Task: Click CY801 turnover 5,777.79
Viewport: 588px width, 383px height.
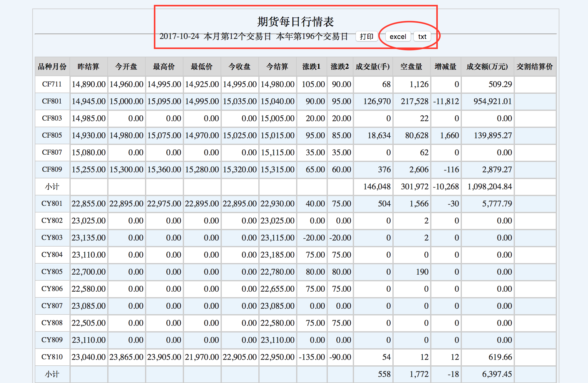Action: [497, 203]
